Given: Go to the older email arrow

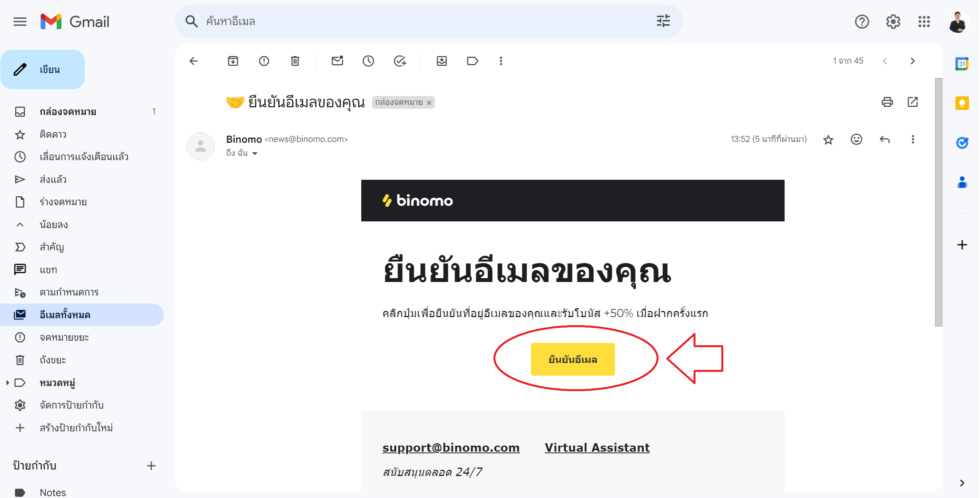Looking at the screenshot, I should click(x=913, y=61).
